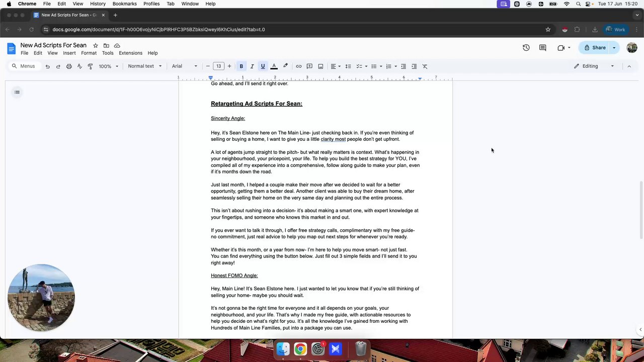644x362 pixels.
Task: Open the Extensions menu
Action: point(130,53)
